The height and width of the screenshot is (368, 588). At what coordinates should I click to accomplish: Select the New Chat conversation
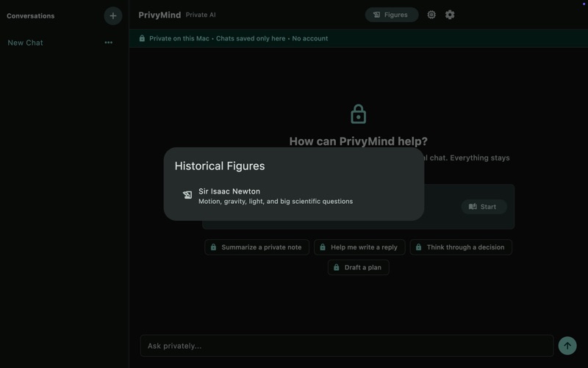(25, 43)
